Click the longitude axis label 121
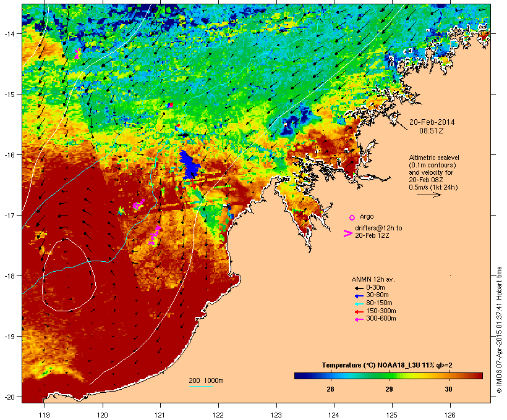Image resolution: width=507 pixels, height=420 pixels. 160,415
